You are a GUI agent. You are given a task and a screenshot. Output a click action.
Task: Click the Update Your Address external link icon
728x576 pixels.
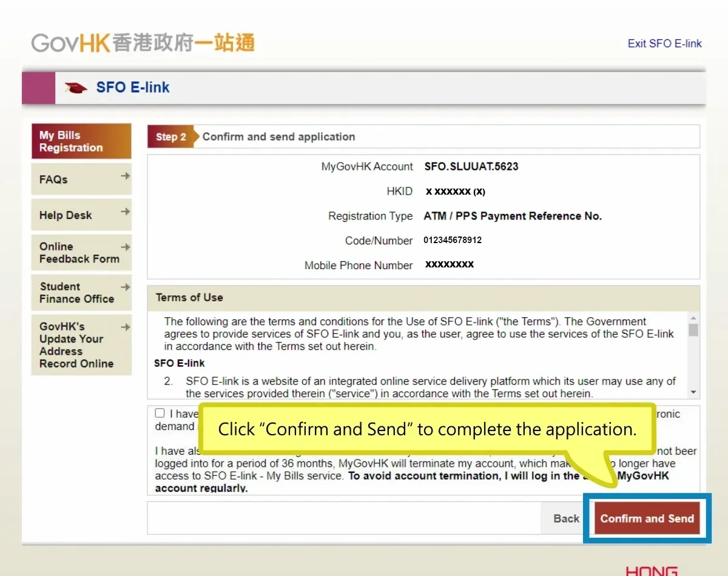[126, 327]
